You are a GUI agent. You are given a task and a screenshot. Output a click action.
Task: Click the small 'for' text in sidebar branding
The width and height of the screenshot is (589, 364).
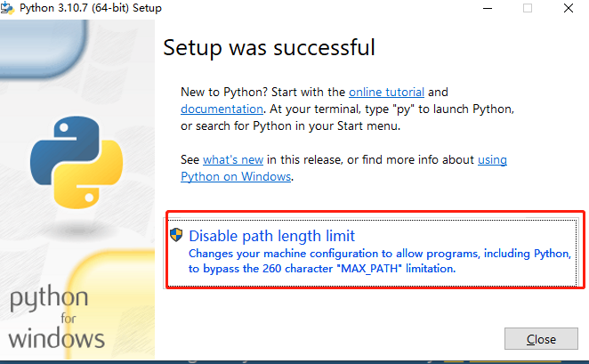[59, 318]
